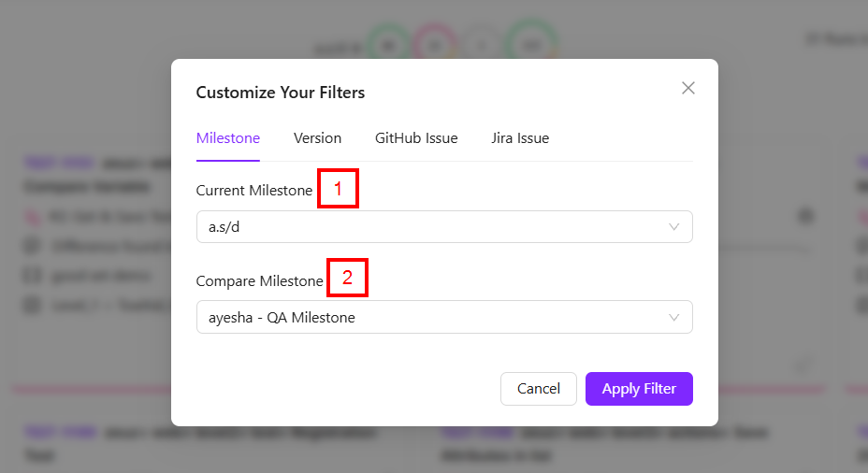Click the Customize Your Filters title text
This screenshot has height=473, width=868.
tap(280, 93)
